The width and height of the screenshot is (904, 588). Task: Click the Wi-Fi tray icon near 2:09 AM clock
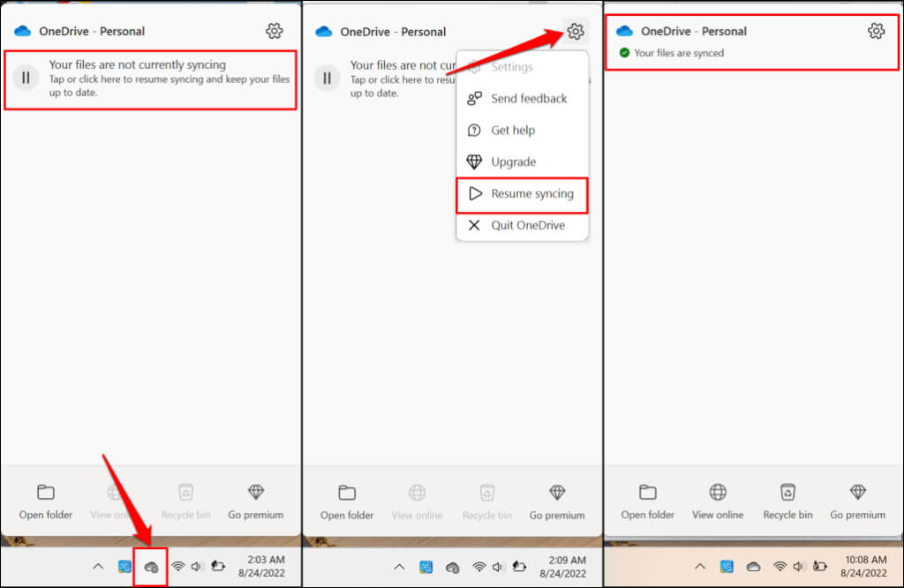pos(479,567)
